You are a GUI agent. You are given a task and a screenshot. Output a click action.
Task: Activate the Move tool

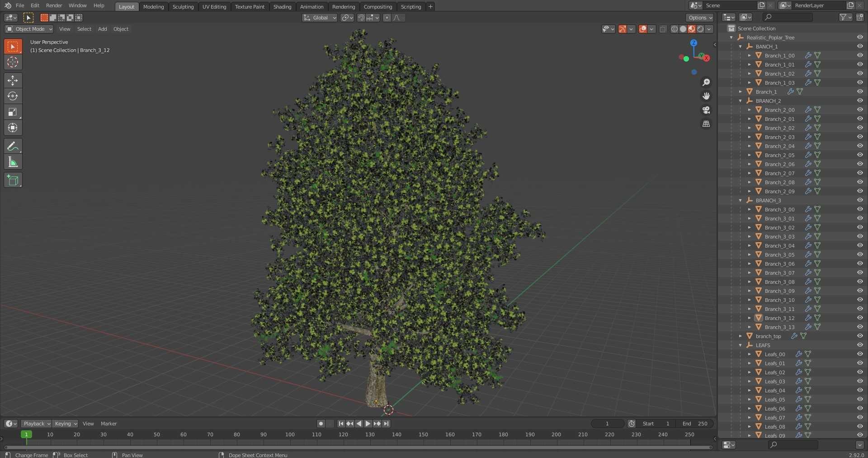point(13,80)
